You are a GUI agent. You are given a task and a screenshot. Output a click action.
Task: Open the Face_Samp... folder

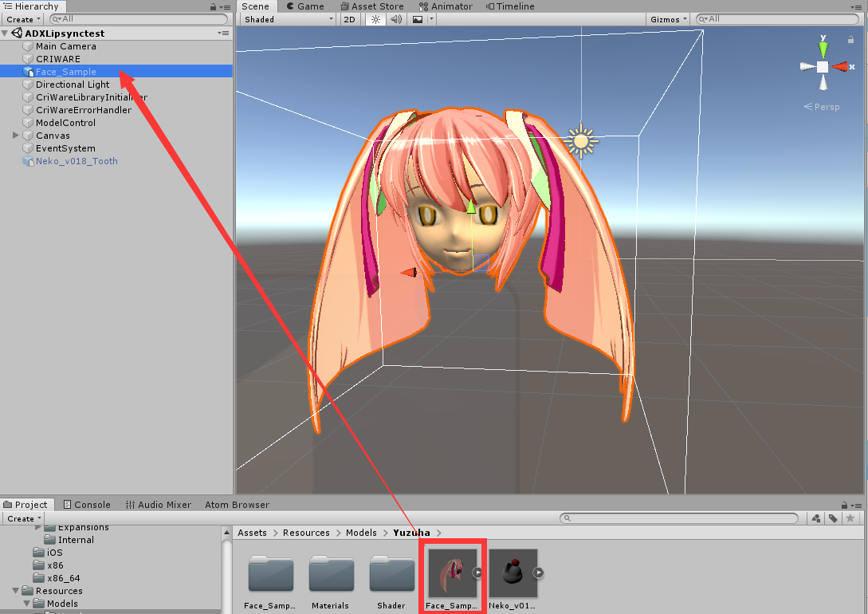(x=270, y=581)
